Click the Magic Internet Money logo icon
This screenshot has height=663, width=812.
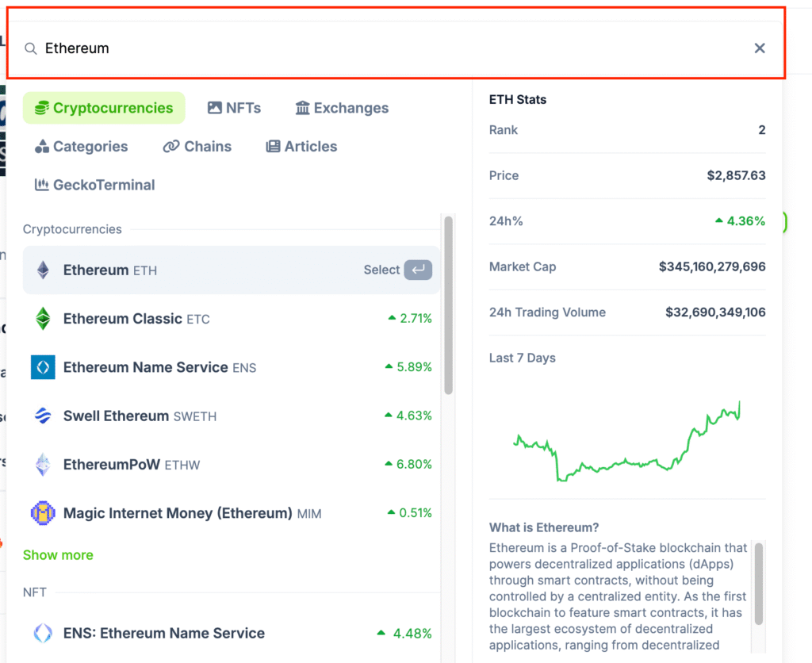(43, 513)
